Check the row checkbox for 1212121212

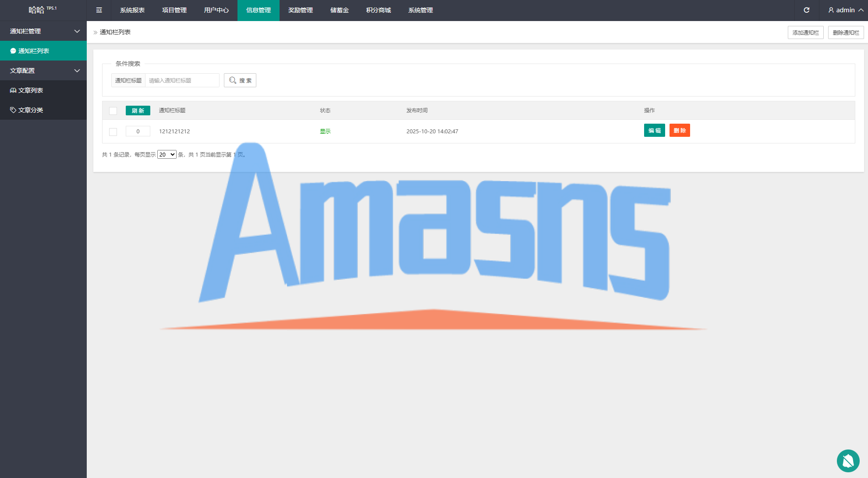(x=113, y=132)
